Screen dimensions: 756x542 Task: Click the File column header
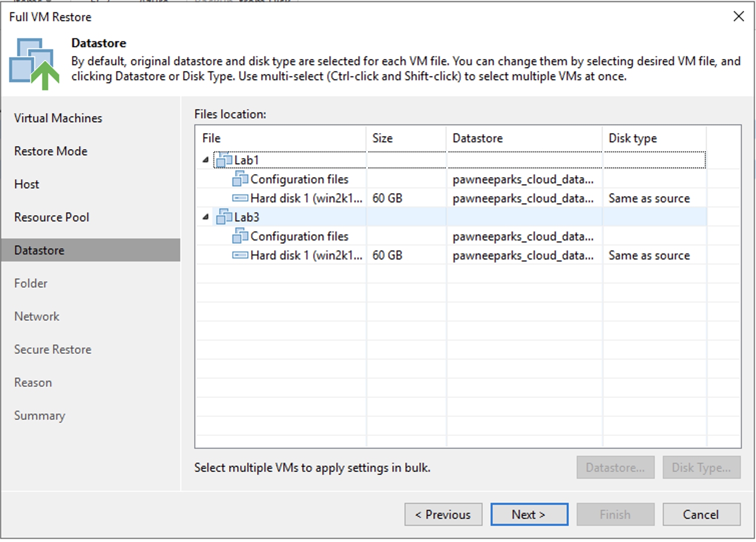point(281,138)
